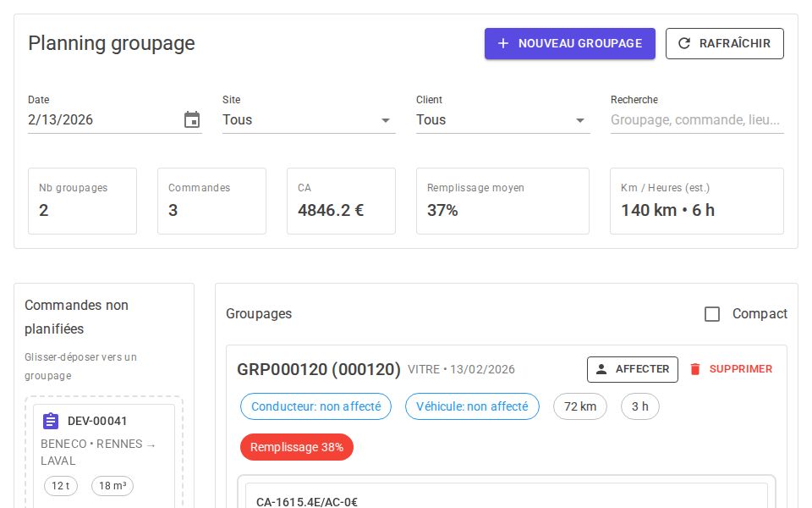Click the Nouveau Groupage button
The width and height of the screenshot is (812, 508).
(570, 43)
